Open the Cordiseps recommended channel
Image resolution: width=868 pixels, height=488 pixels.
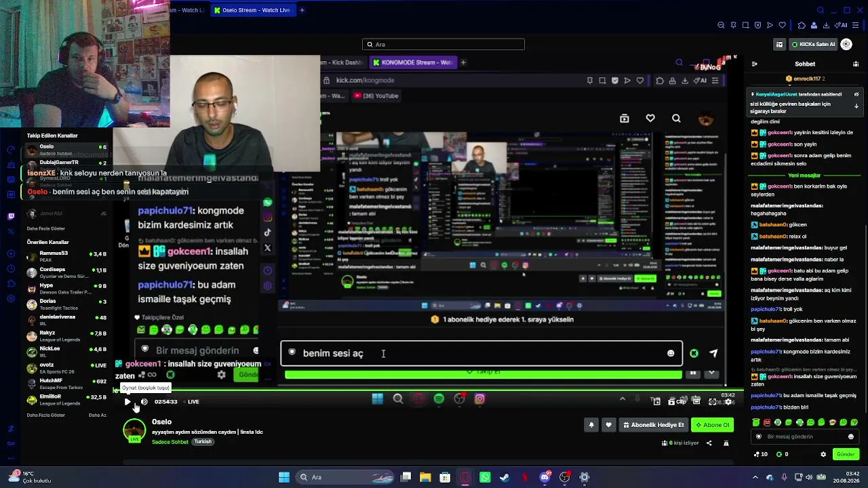tap(66, 272)
